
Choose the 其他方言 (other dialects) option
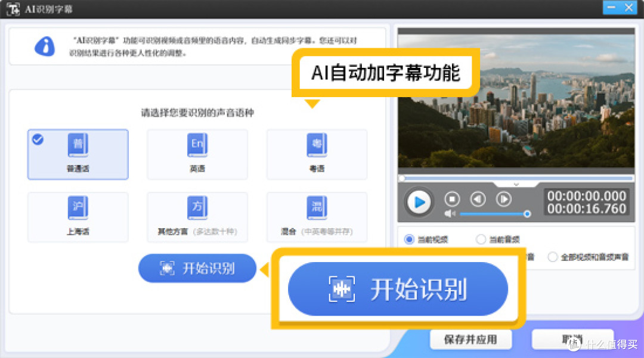point(197,217)
